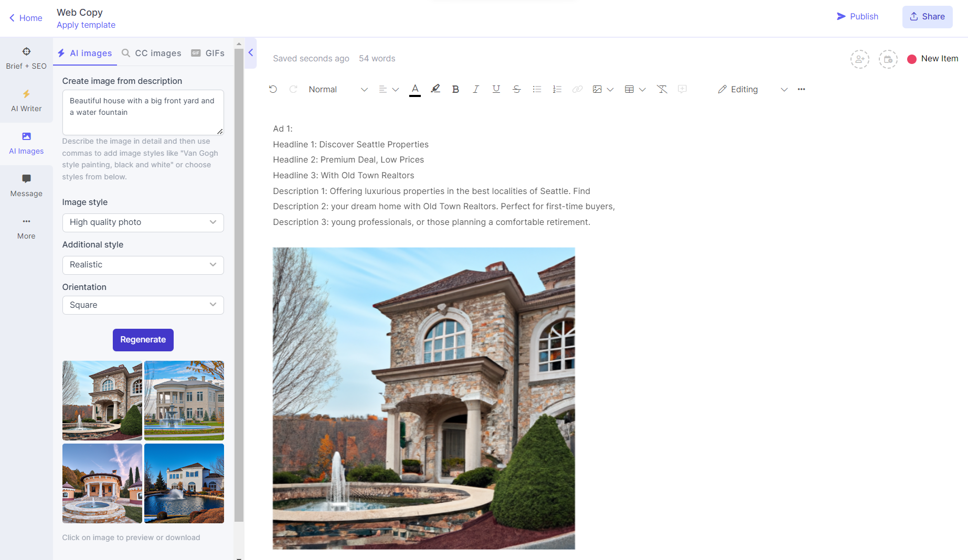Open the Additional style Realistic dropdown
The height and width of the screenshot is (560, 968).
(143, 265)
